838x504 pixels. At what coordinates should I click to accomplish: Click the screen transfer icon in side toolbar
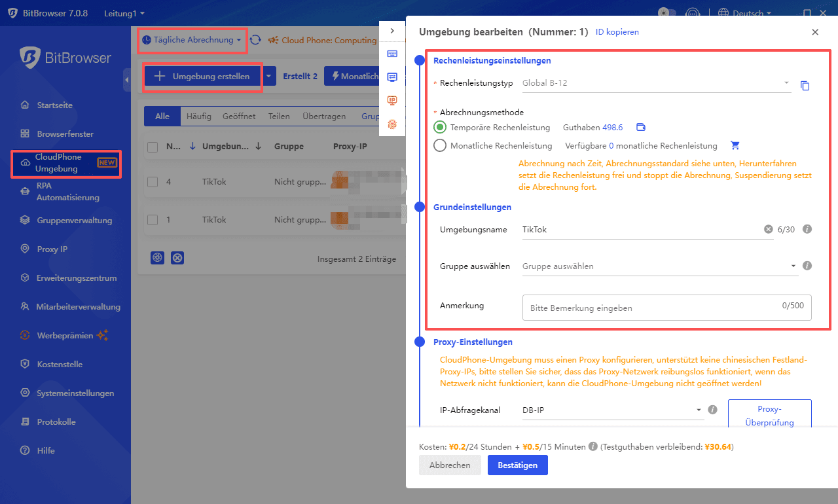click(x=392, y=77)
